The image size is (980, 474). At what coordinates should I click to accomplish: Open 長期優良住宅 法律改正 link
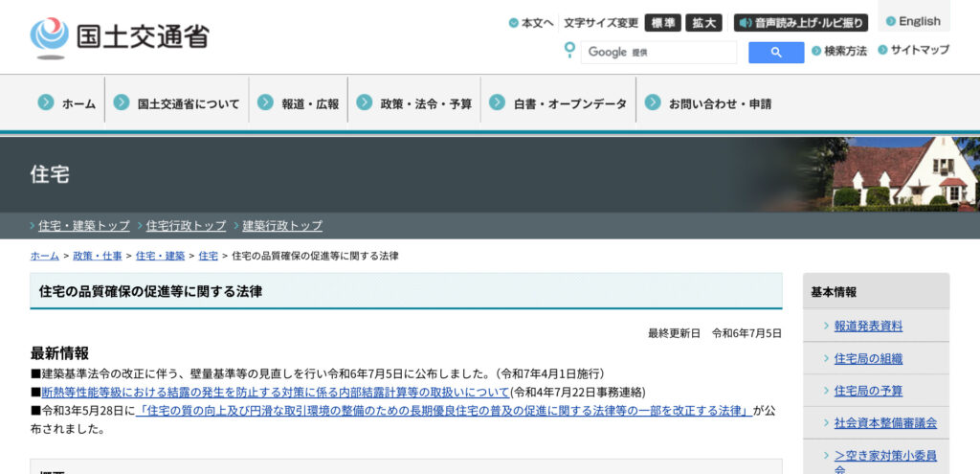pyautogui.click(x=444, y=411)
